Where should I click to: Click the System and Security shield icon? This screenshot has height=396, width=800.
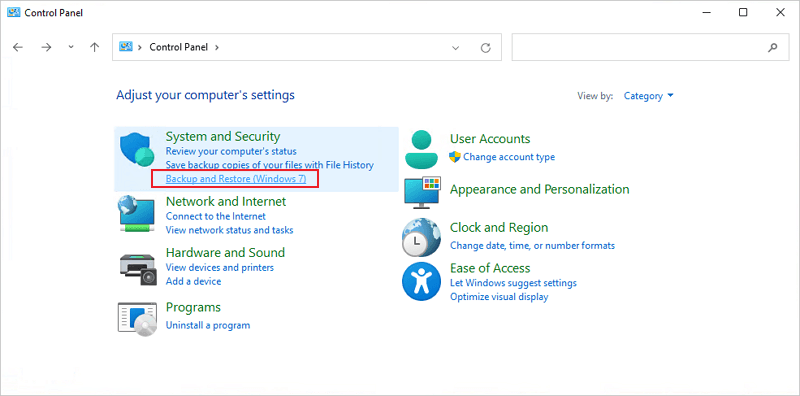tap(137, 150)
